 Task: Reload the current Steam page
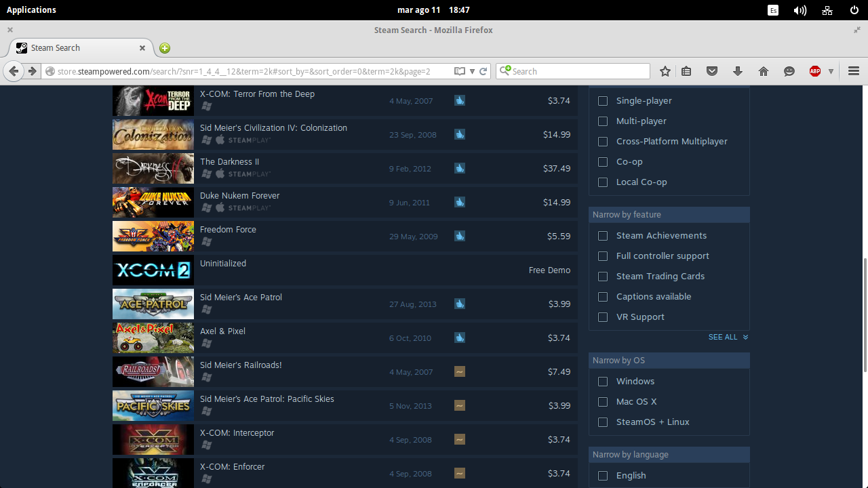(484, 71)
